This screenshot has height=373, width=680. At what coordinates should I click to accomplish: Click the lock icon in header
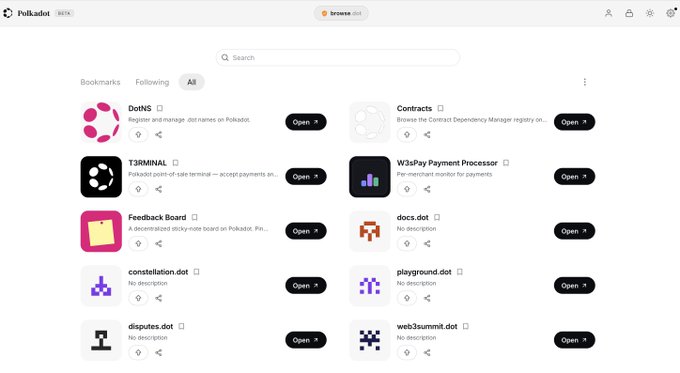629,13
